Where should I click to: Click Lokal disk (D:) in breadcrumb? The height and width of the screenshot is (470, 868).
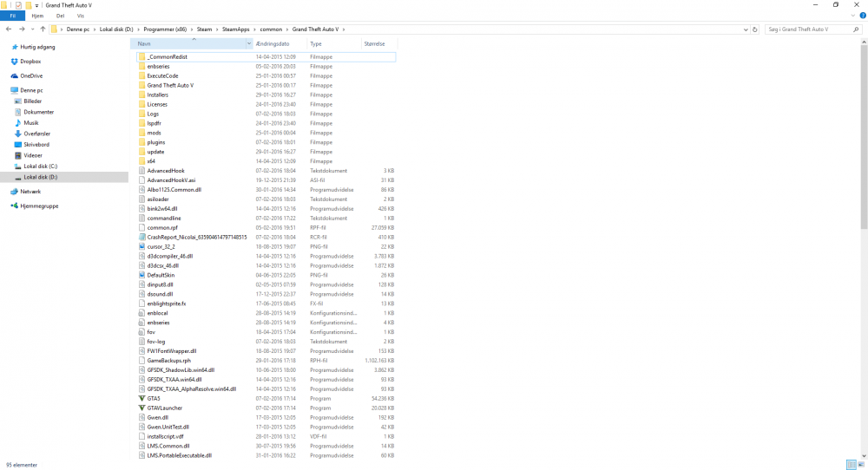pos(116,29)
